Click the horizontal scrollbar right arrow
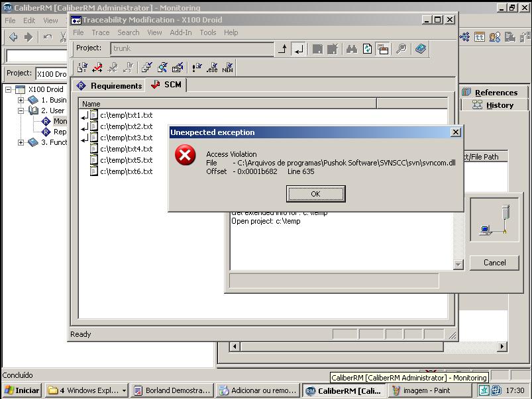 [x=502, y=346]
